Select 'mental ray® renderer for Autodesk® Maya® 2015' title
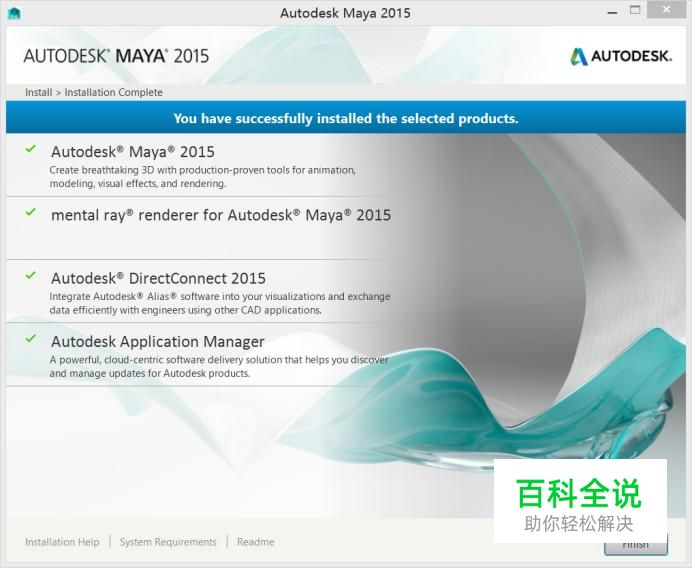This screenshot has height=568, width=692. 221,215
